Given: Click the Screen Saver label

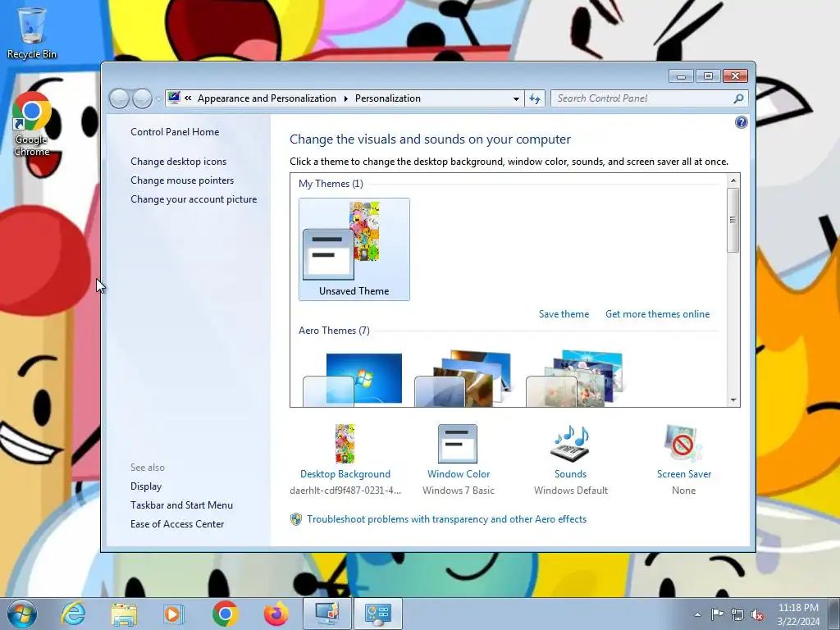Looking at the screenshot, I should point(684,474).
